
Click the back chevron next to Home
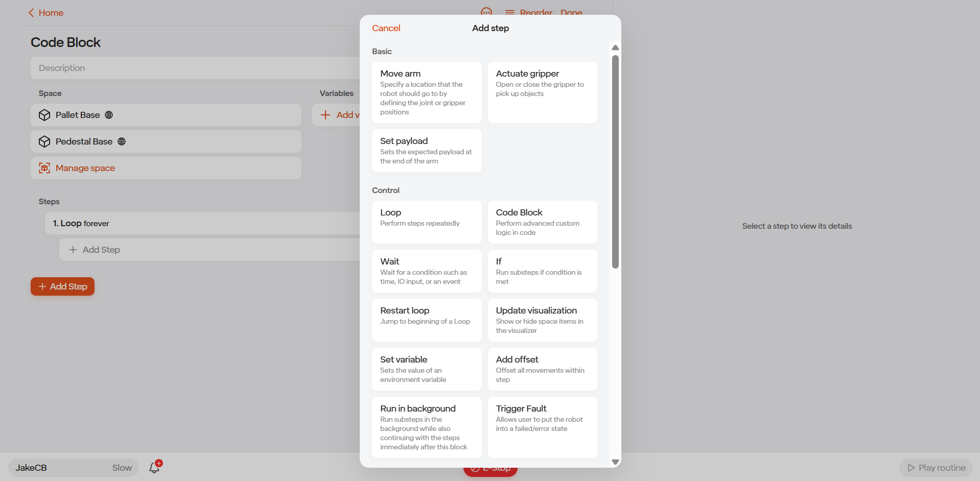(31, 13)
